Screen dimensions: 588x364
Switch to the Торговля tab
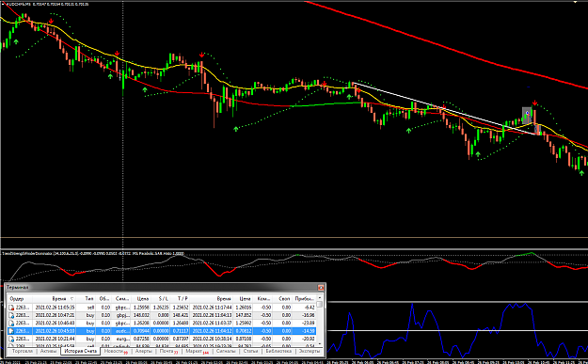23,351
